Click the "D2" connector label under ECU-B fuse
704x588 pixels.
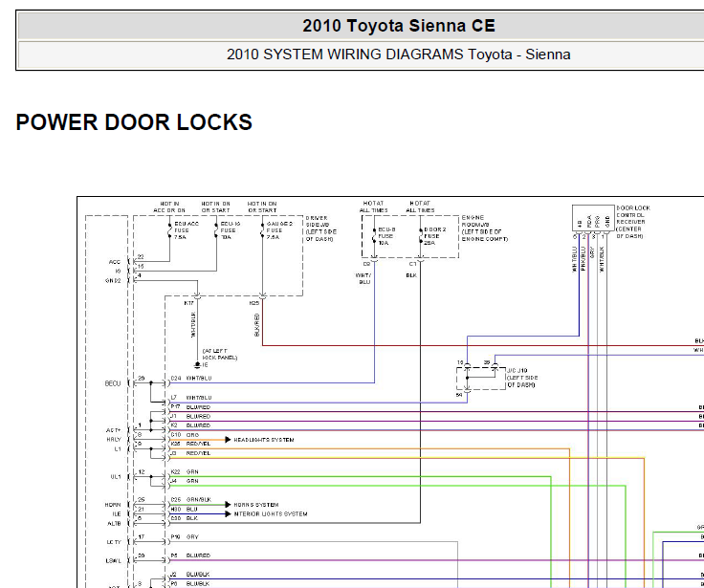click(x=366, y=264)
